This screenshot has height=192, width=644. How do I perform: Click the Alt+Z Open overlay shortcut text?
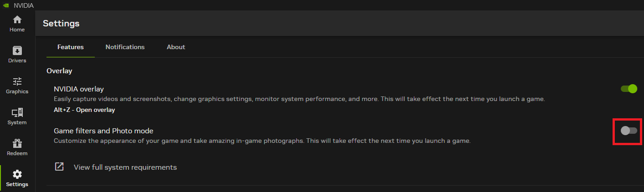[x=84, y=110]
